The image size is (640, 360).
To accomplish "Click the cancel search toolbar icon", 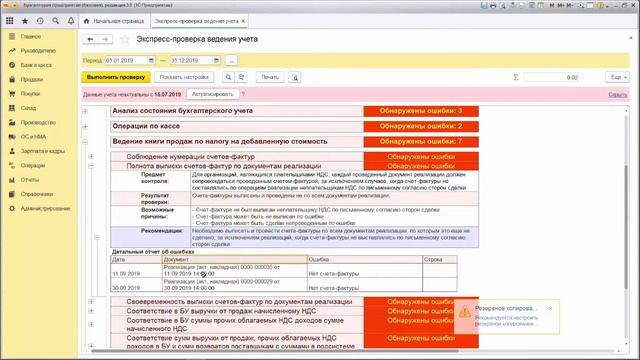I will (x=242, y=77).
